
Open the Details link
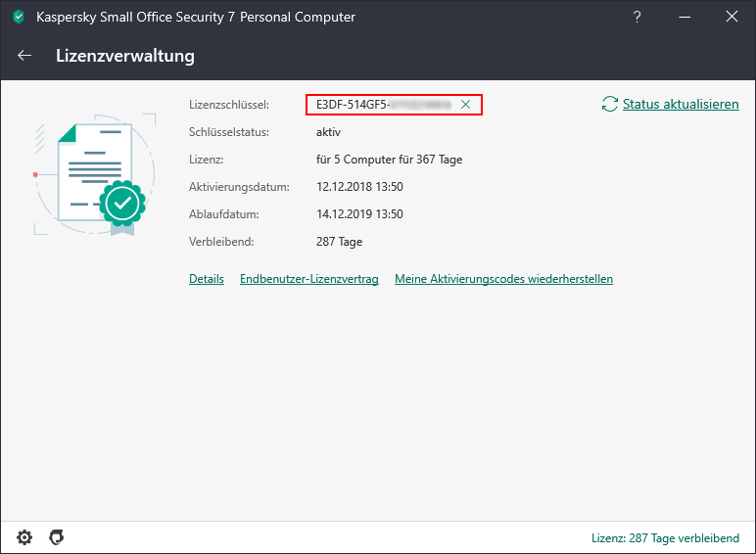point(207,279)
